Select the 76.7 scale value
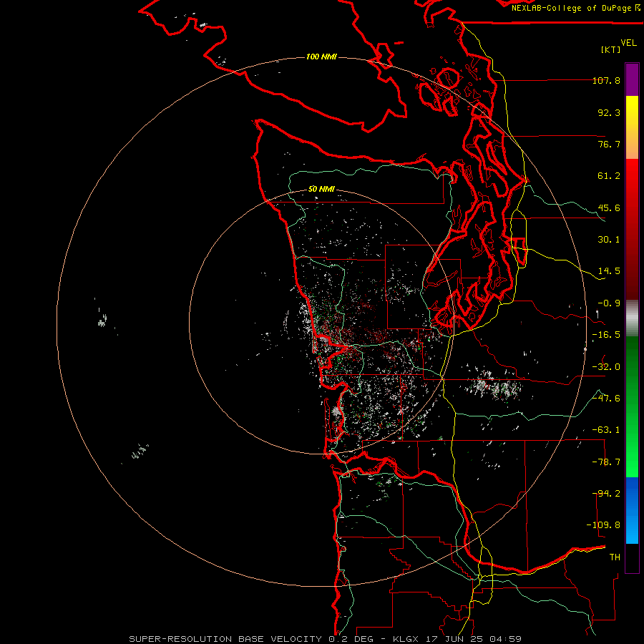Screen dimensions: 644x644 click(609, 144)
